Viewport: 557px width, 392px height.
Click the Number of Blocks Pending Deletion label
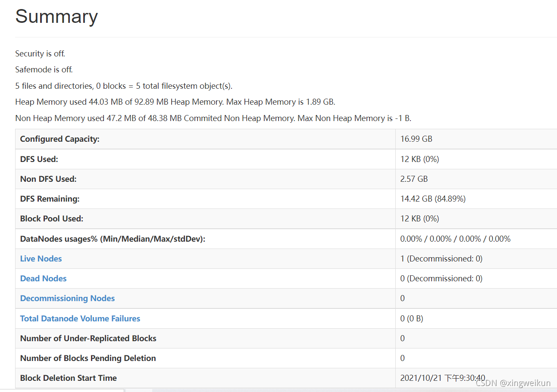pyautogui.click(x=88, y=358)
